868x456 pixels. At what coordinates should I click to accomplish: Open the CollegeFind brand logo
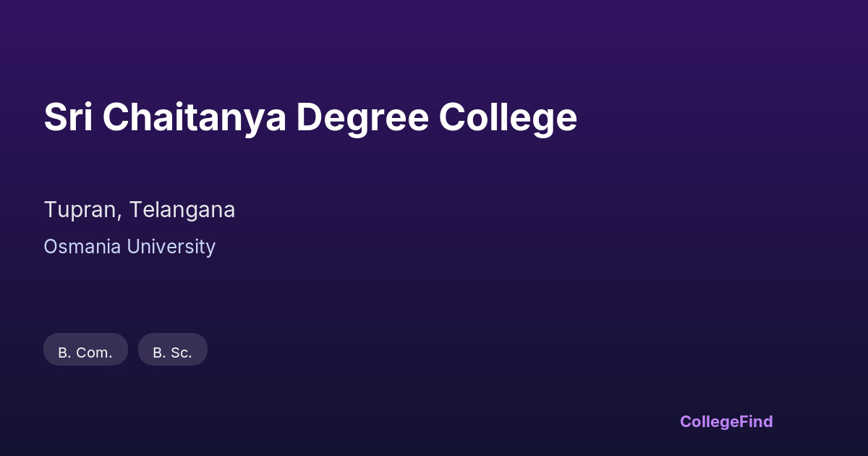726,421
